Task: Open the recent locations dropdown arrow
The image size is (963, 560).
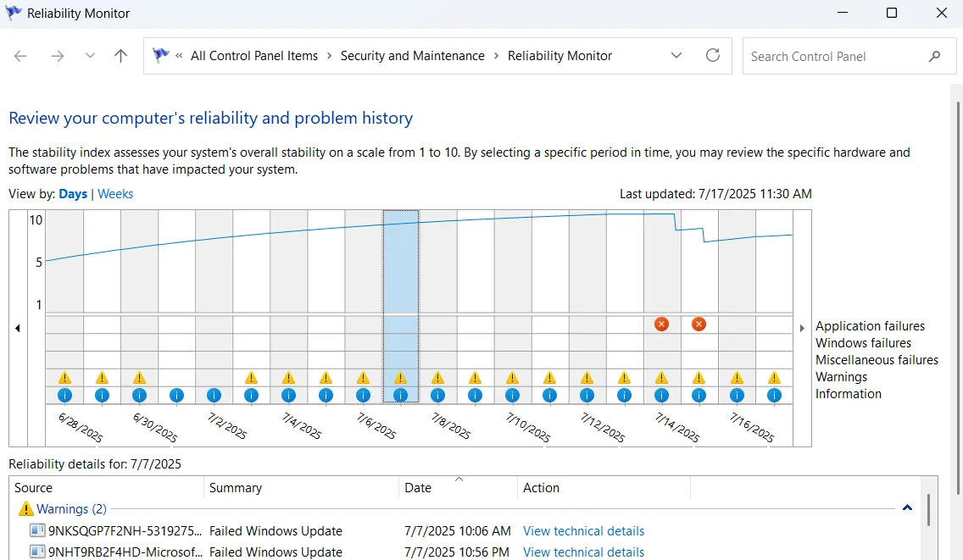Action: (x=90, y=56)
